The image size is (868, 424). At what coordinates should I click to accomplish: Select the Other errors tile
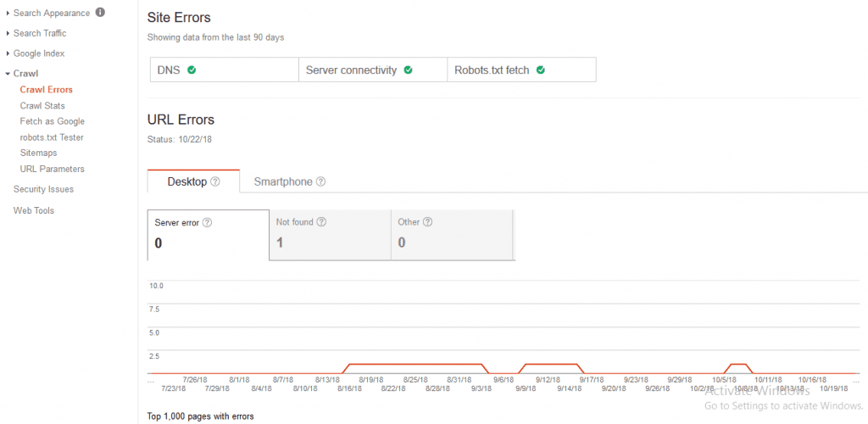(453, 235)
